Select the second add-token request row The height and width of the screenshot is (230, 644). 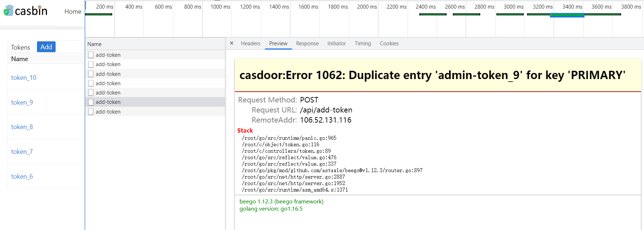click(155, 64)
